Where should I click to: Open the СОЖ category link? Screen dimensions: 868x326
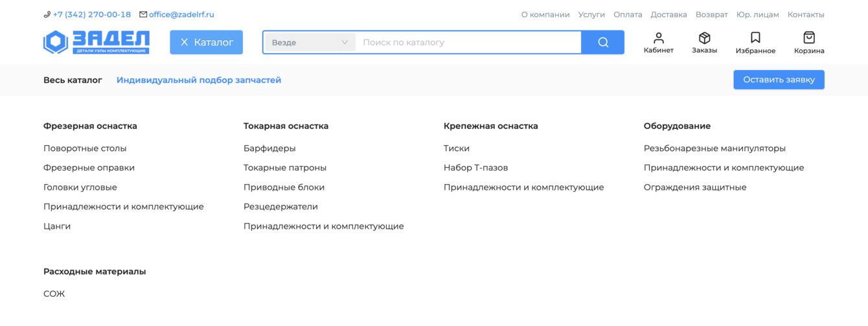(x=54, y=294)
